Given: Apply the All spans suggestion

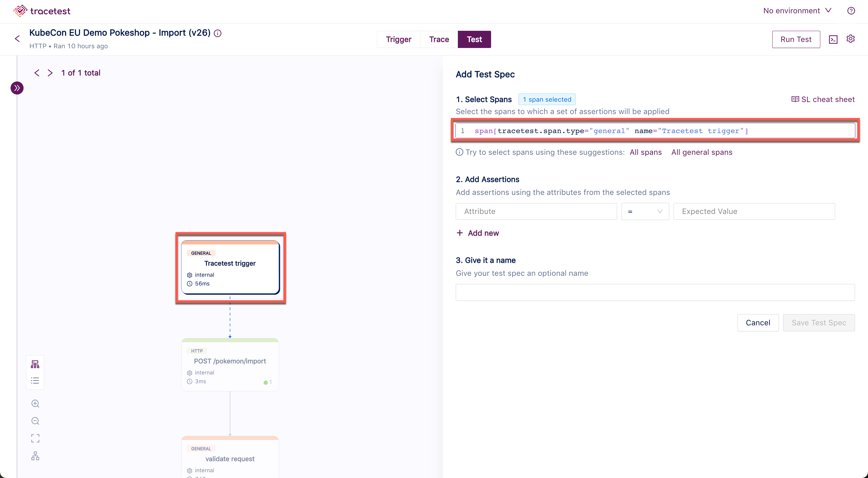Looking at the screenshot, I should (646, 152).
